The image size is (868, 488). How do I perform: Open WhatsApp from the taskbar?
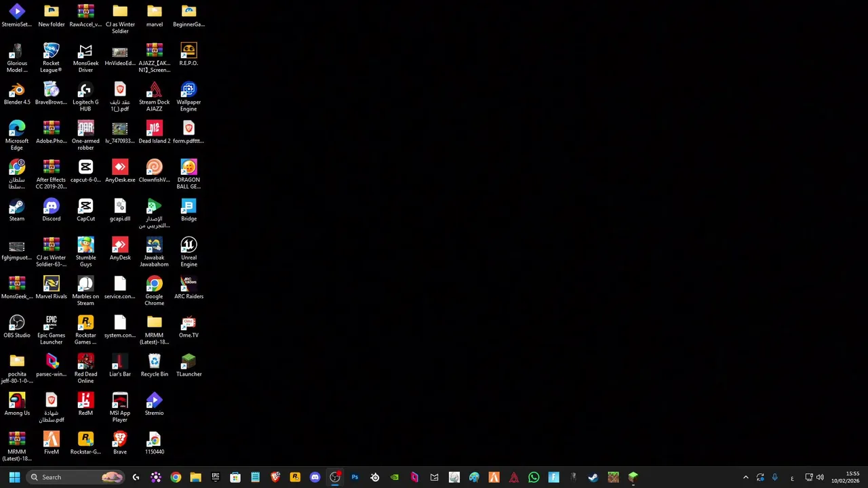coord(534,477)
